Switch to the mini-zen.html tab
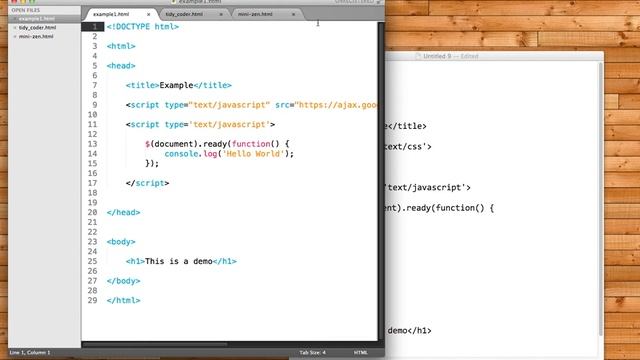The width and height of the screenshot is (640, 360). click(255, 14)
